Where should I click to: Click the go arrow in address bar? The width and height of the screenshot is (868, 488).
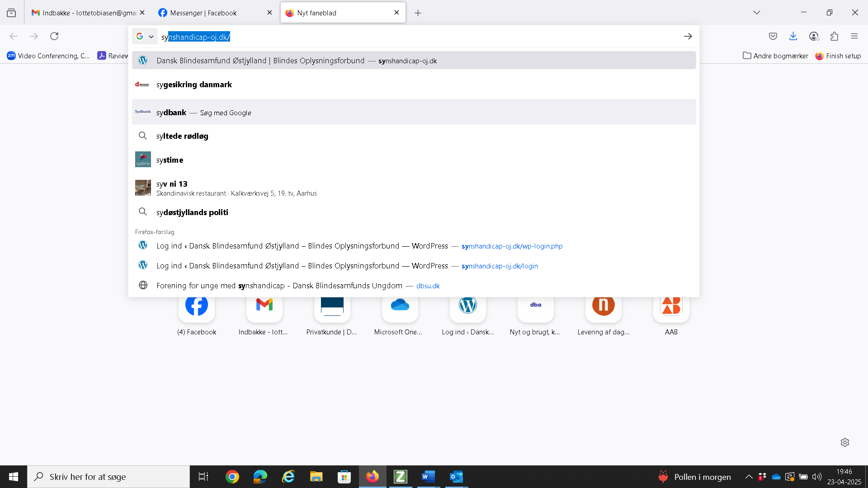click(688, 36)
